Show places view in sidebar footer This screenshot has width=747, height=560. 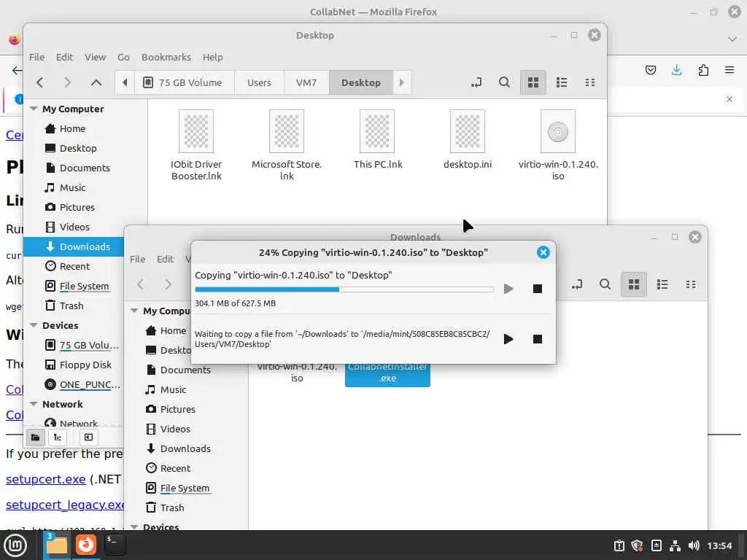35,437
